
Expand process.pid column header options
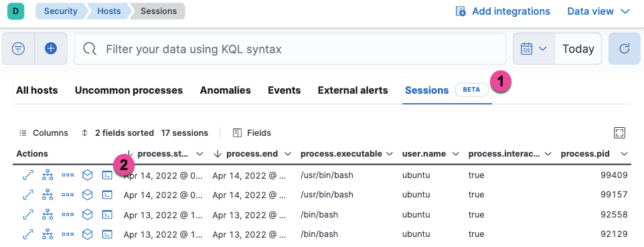pos(625,154)
